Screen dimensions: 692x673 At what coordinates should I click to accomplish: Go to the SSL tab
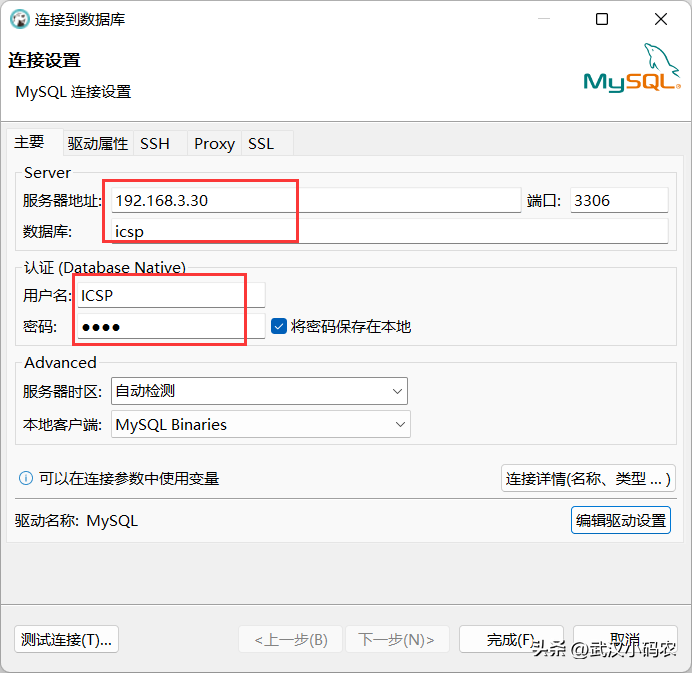261,143
